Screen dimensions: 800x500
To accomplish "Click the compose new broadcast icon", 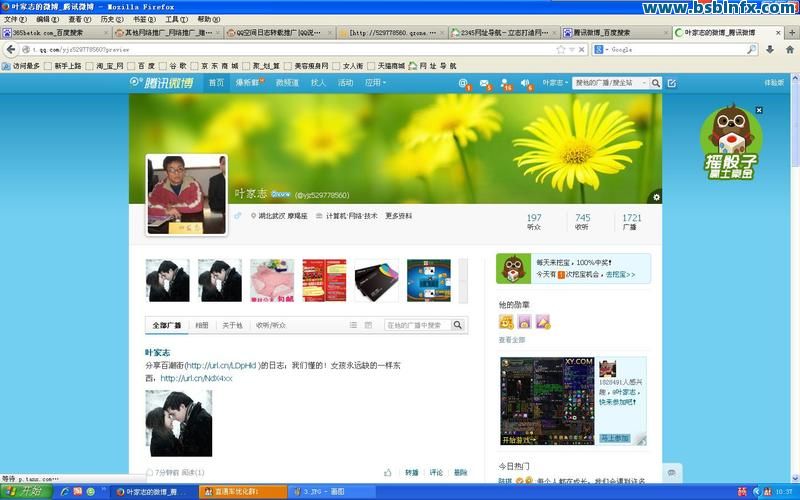I will click(672, 83).
